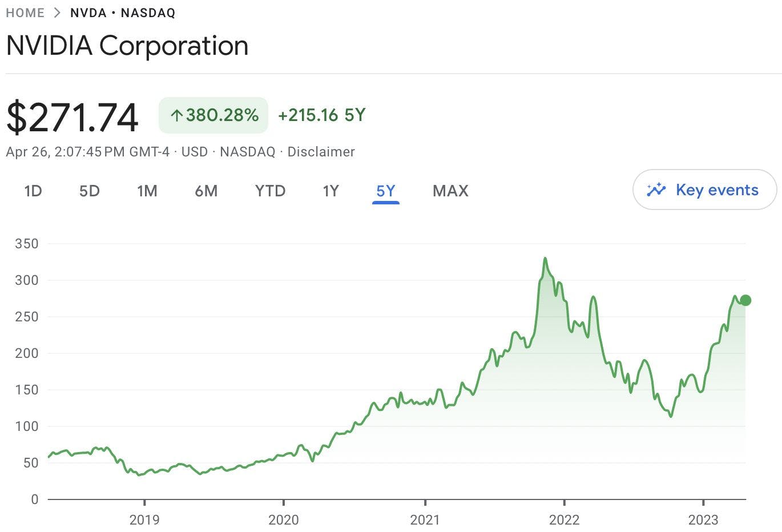
Task: Click the Key events sparkle chart icon
Action: [656, 190]
